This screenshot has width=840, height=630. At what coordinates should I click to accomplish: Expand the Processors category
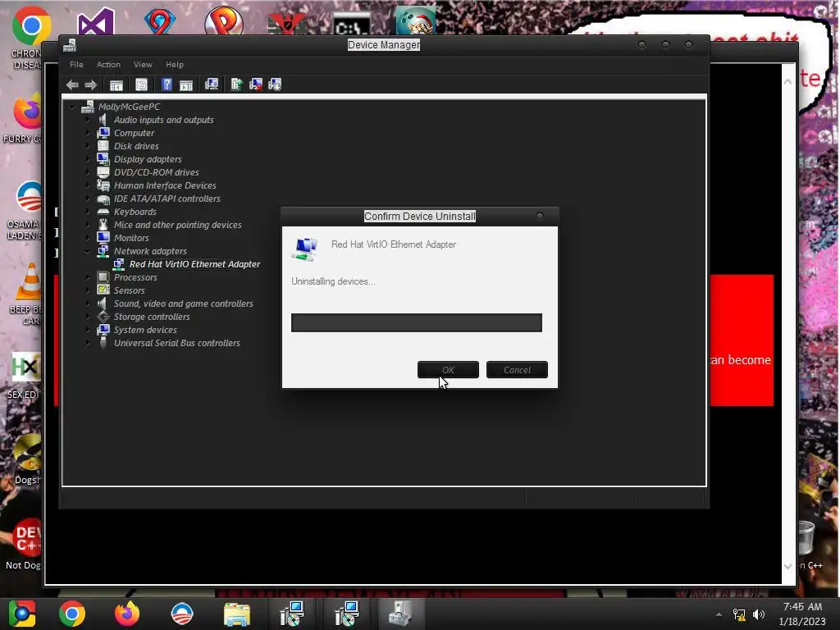tap(88, 277)
